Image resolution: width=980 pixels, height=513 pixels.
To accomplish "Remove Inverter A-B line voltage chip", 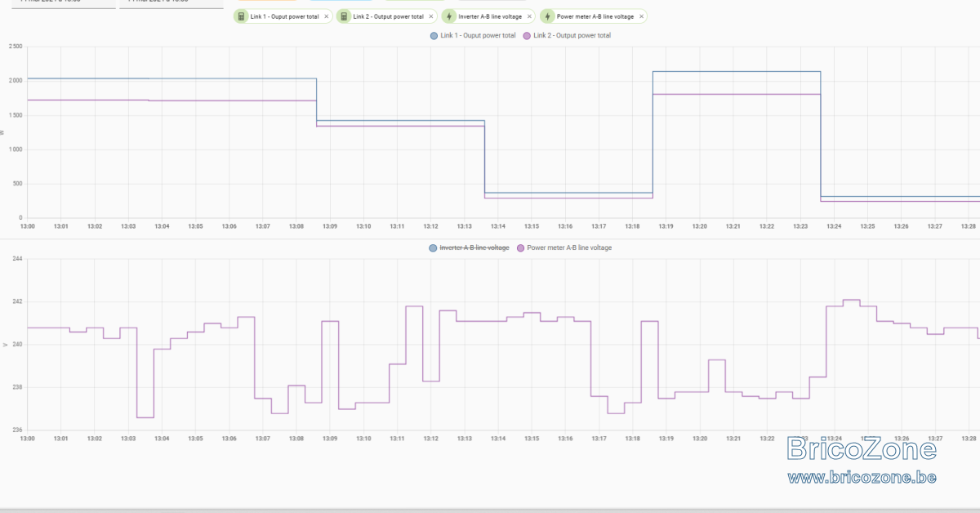I will point(529,16).
